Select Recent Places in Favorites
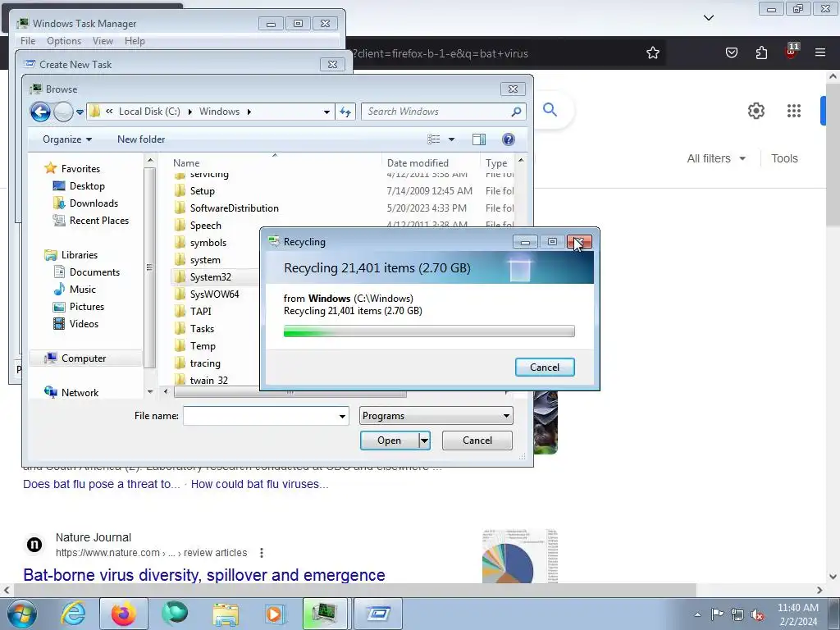Screen dimensions: 840x630 click(98, 220)
